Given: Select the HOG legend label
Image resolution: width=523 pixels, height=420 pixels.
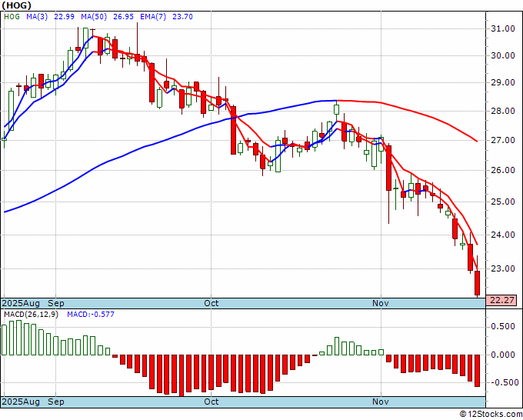Looking at the screenshot, I should point(12,17).
